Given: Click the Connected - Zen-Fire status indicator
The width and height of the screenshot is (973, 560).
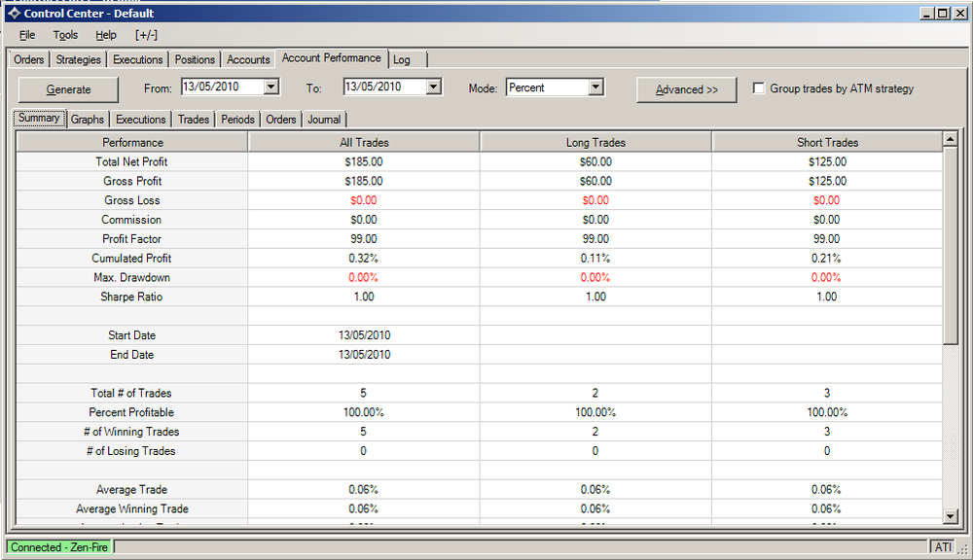Looking at the screenshot, I should coord(59,547).
